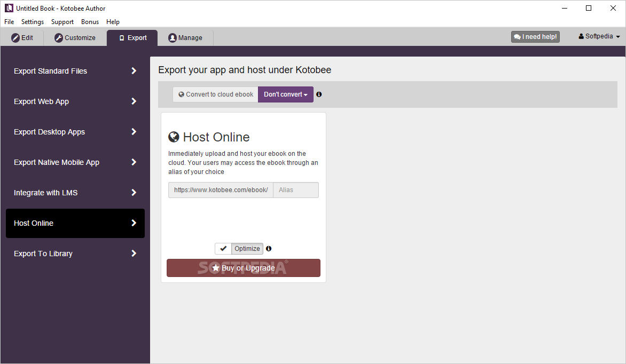Open the Help menu
The width and height of the screenshot is (626, 364).
pyautogui.click(x=113, y=21)
